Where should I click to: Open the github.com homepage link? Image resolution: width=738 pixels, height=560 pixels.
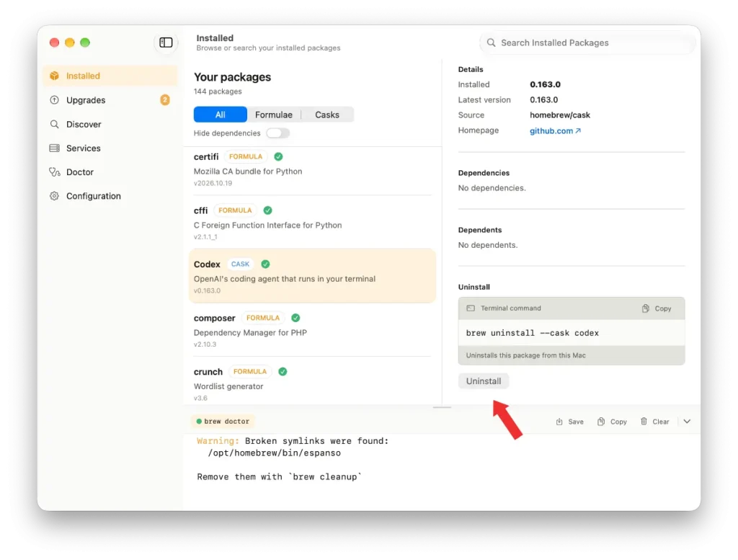555,131
